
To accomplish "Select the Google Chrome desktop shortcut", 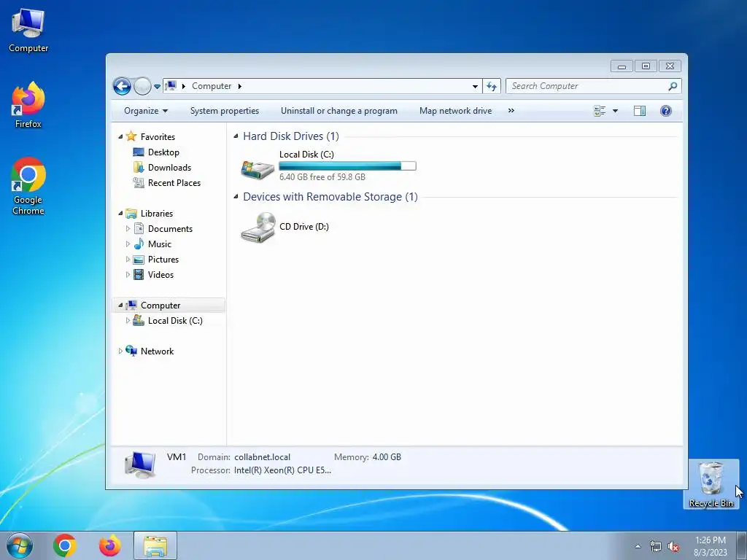I will coord(28,186).
